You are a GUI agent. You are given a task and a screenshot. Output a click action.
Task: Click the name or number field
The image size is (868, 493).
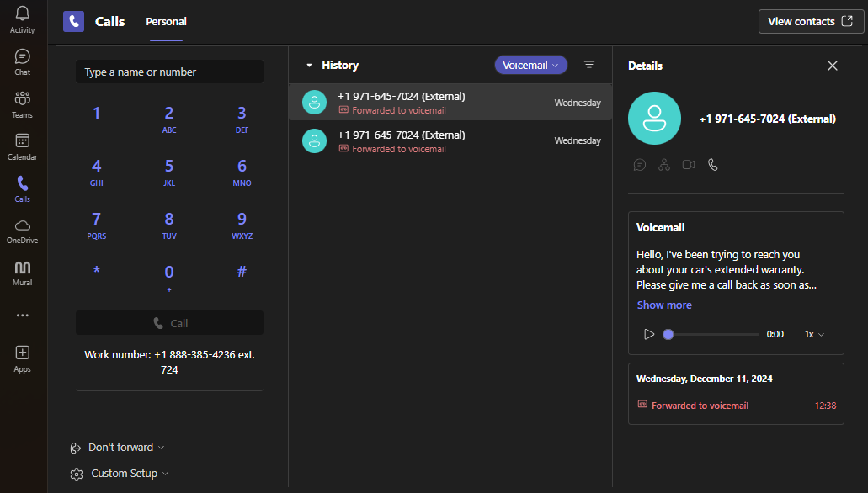tap(169, 72)
